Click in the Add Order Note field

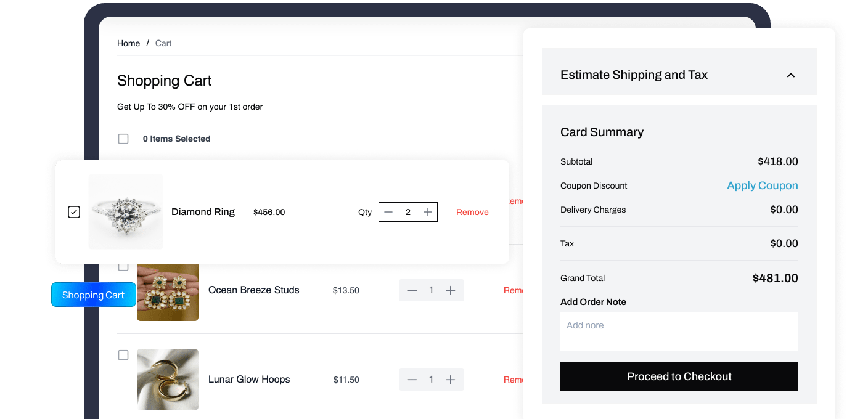(679, 332)
